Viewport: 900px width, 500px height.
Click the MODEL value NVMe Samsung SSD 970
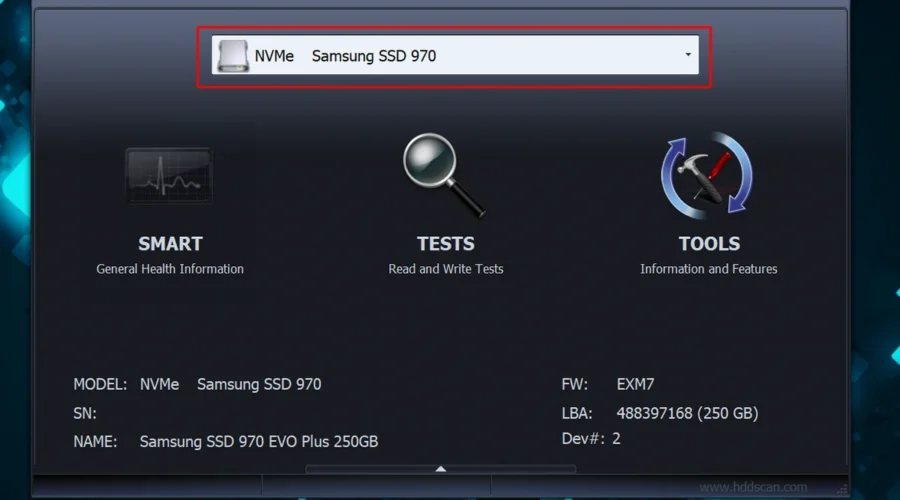click(231, 385)
